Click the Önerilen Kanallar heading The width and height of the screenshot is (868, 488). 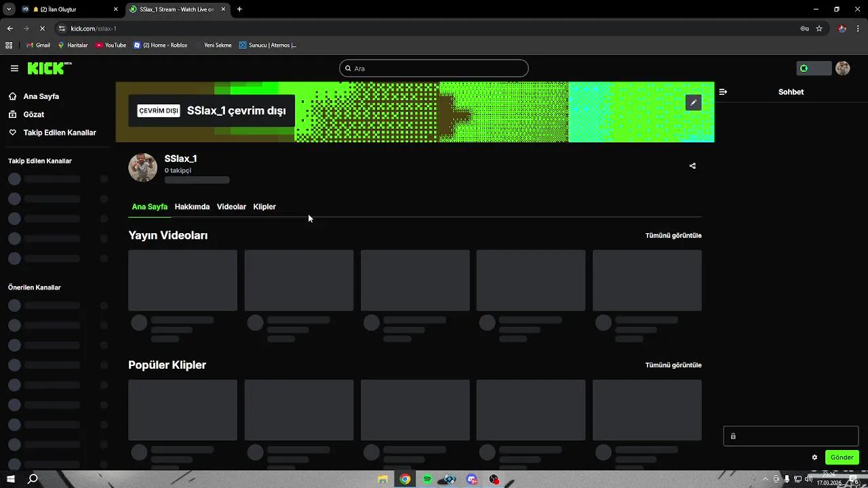tap(35, 287)
